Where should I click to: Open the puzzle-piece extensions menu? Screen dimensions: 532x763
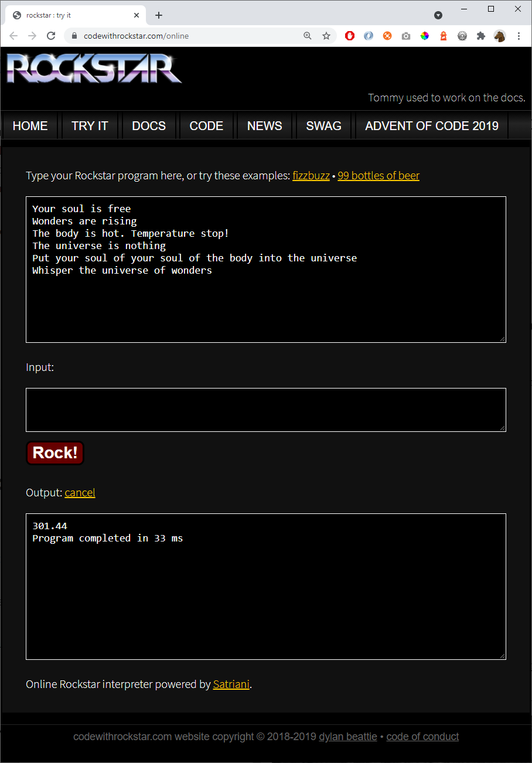pos(481,36)
